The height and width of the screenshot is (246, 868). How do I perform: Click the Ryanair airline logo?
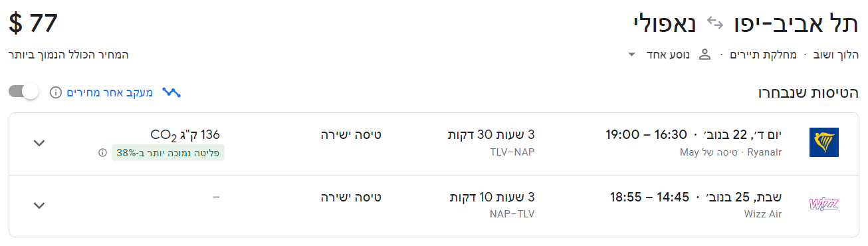[x=823, y=143]
